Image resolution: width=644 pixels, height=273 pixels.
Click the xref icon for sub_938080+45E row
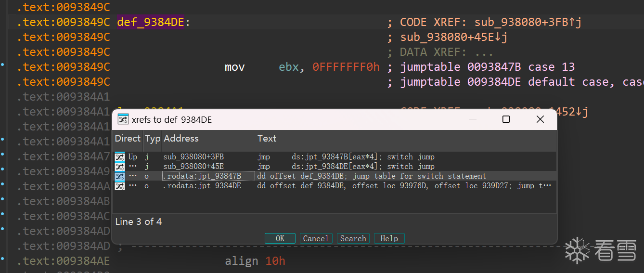tap(120, 167)
